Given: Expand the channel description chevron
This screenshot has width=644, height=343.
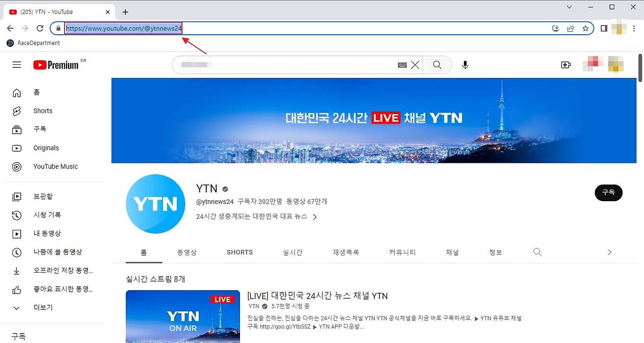Looking at the screenshot, I should tap(315, 217).
